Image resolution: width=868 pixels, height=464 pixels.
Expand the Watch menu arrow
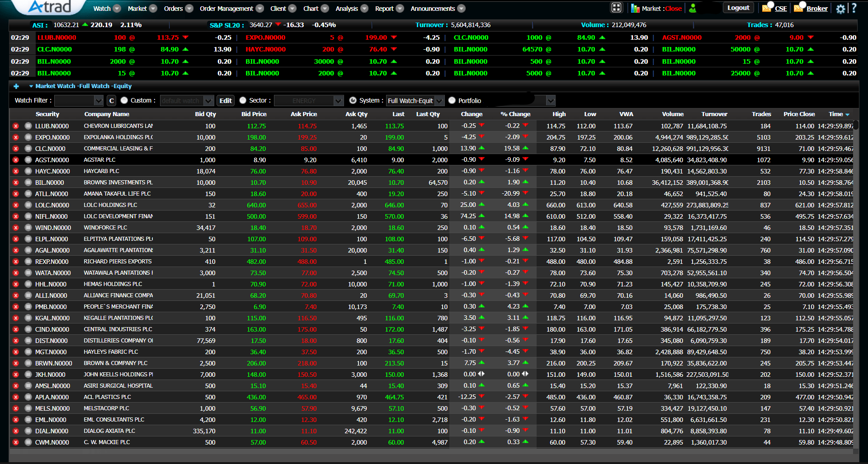coord(117,9)
